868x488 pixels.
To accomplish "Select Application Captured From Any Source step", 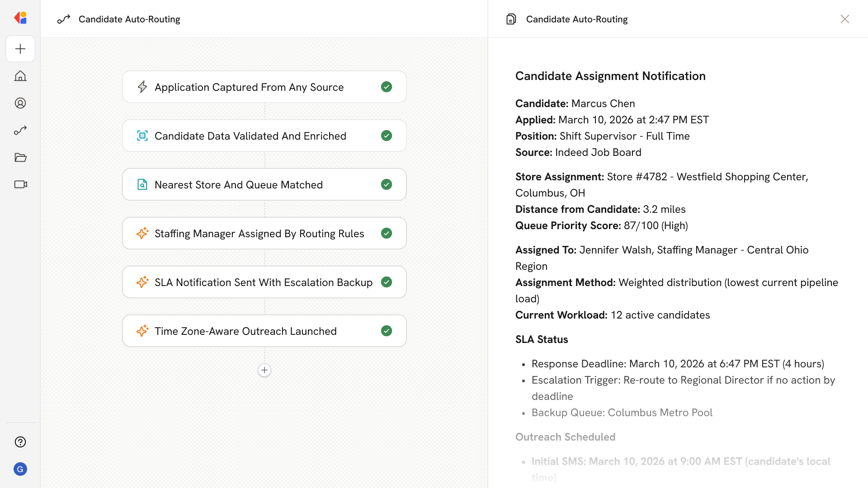I will click(x=249, y=87).
